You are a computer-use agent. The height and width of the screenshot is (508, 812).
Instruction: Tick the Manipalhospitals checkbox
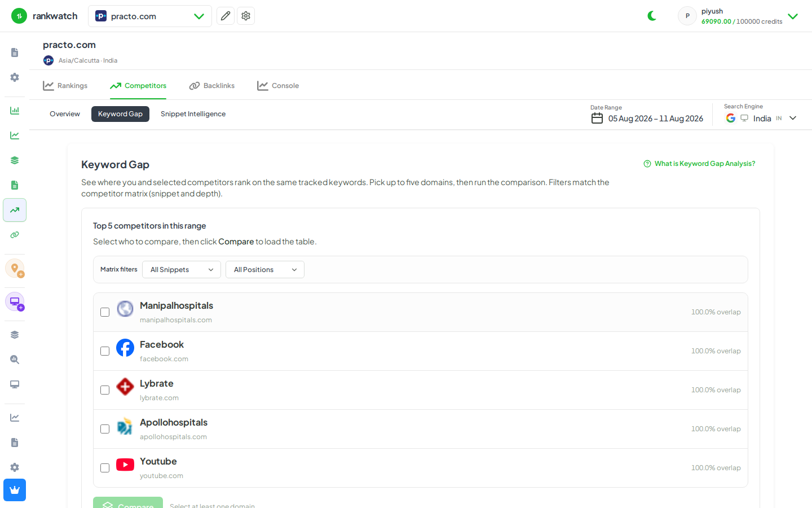pyautogui.click(x=105, y=312)
